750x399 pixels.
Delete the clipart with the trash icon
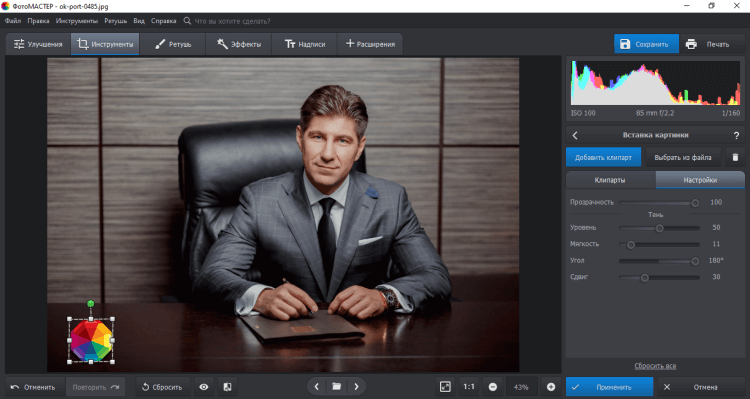point(735,157)
